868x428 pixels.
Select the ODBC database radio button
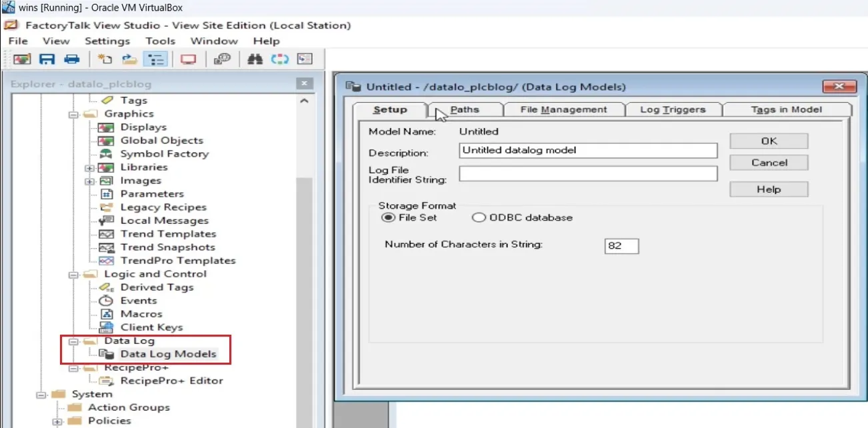(x=478, y=217)
